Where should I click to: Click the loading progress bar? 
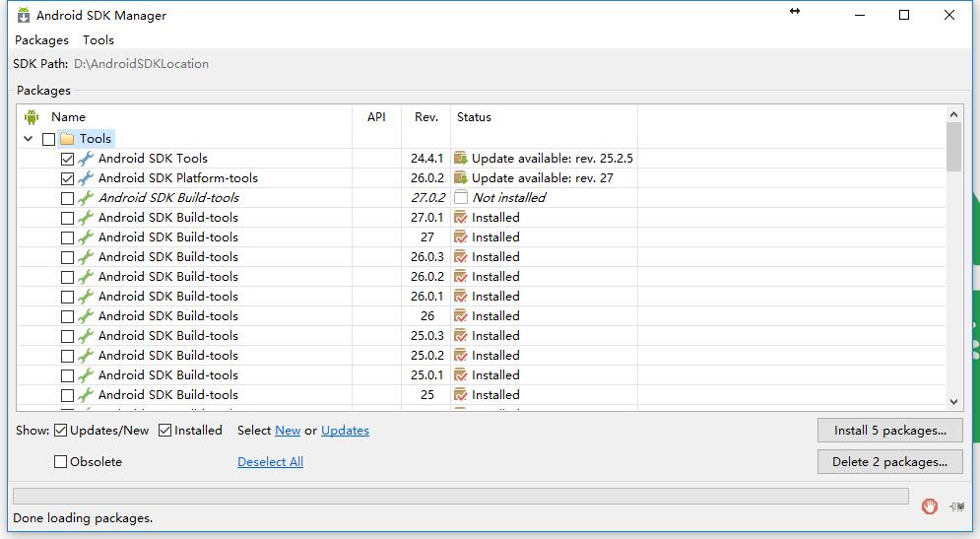click(x=461, y=496)
